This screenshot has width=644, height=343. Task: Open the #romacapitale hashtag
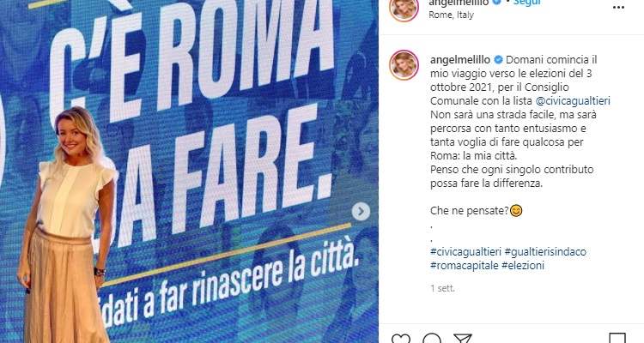(464, 266)
